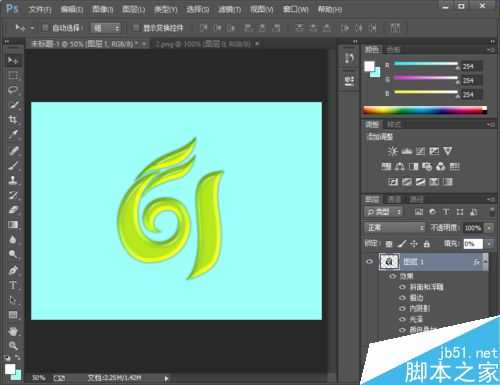500x385 pixels.
Task: Open the Layer menu
Action: tap(133, 10)
